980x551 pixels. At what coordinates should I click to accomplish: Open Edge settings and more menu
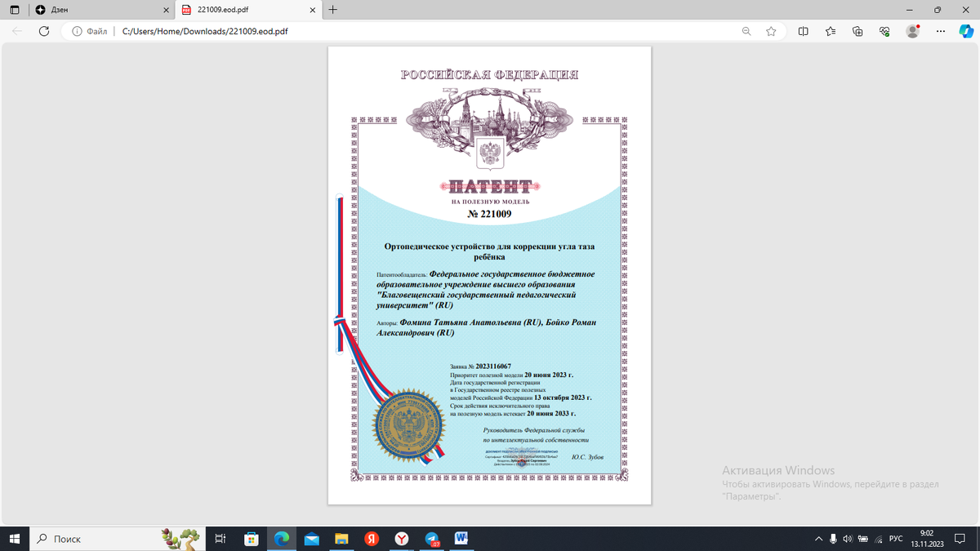[x=940, y=31]
